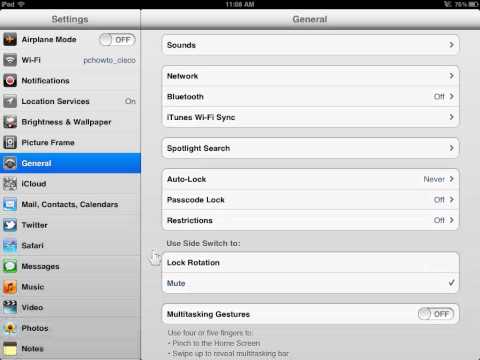Open Mail, Contacts, Calendars settings
Image resolution: width=480 pixels, height=360 pixels.
70,204
